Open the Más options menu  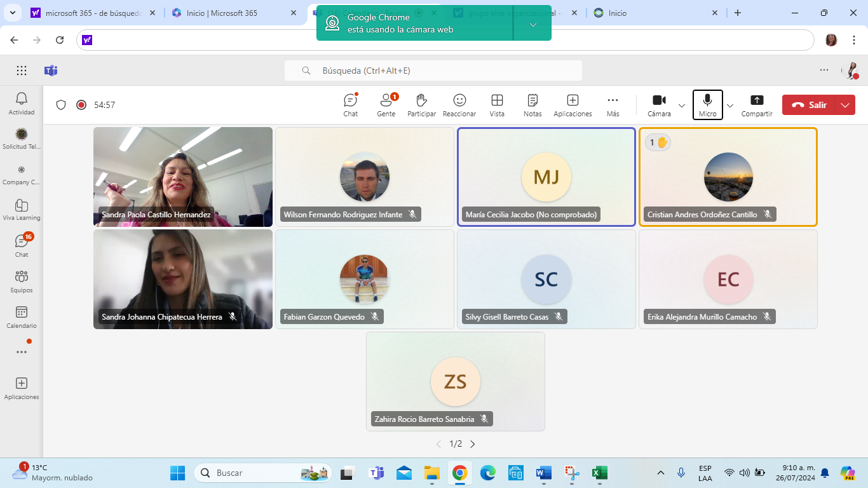613,105
